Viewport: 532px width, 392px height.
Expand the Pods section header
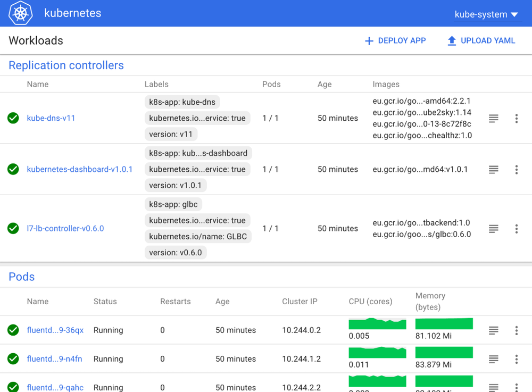pyautogui.click(x=21, y=277)
